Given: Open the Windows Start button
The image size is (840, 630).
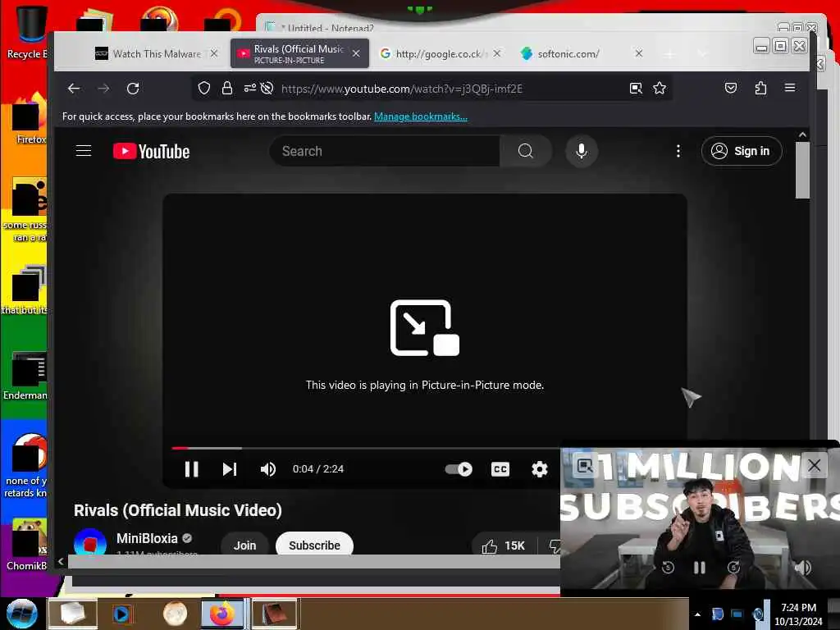Looking at the screenshot, I should [21, 614].
